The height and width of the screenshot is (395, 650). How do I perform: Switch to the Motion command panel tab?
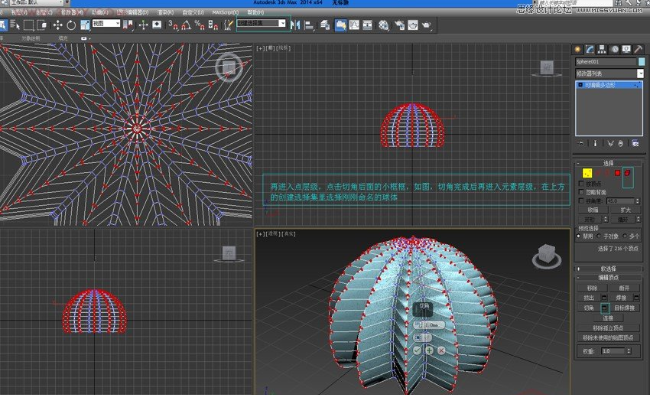[614, 49]
